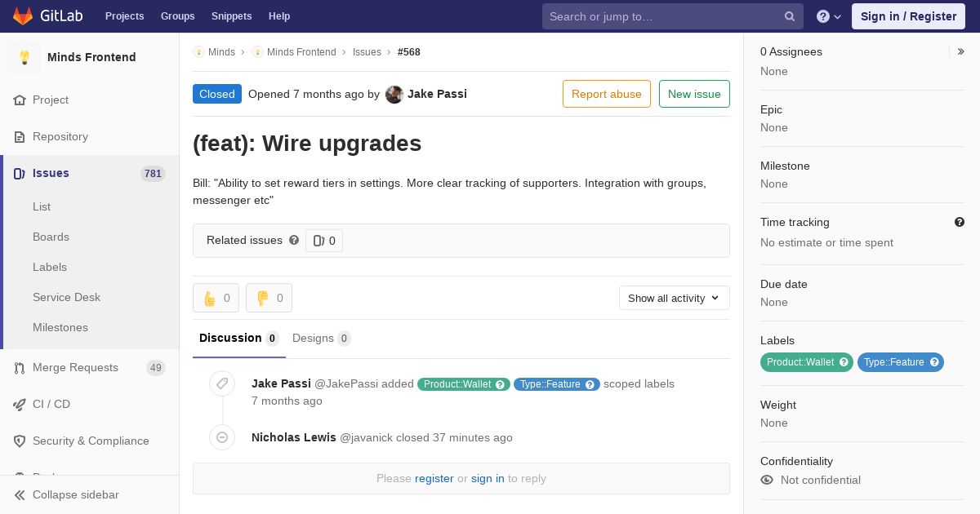
Task: Click the Project house icon
Action: coord(20,100)
